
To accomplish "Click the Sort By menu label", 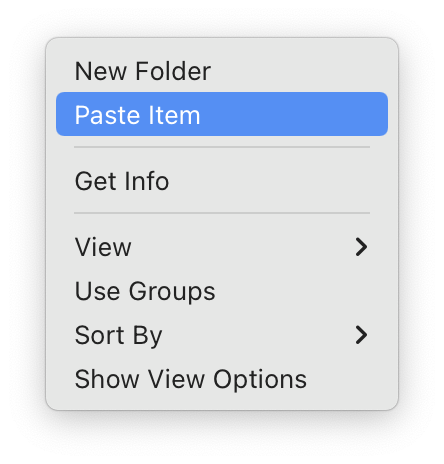I will (x=118, y=335).
